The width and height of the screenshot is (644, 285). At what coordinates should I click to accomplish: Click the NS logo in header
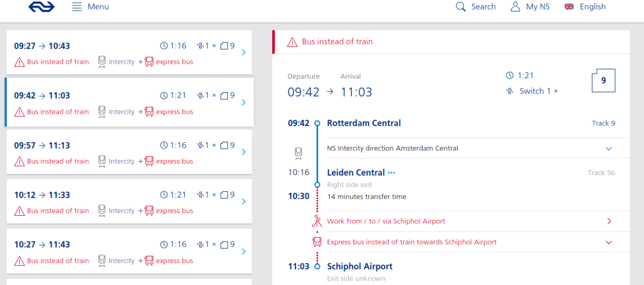(x=42, y=7)
